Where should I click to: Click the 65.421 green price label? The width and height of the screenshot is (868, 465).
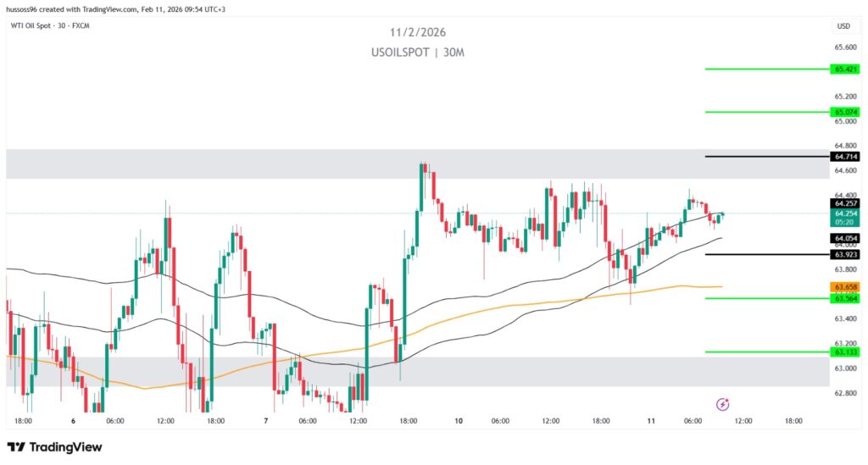click(x=846, y=69)
